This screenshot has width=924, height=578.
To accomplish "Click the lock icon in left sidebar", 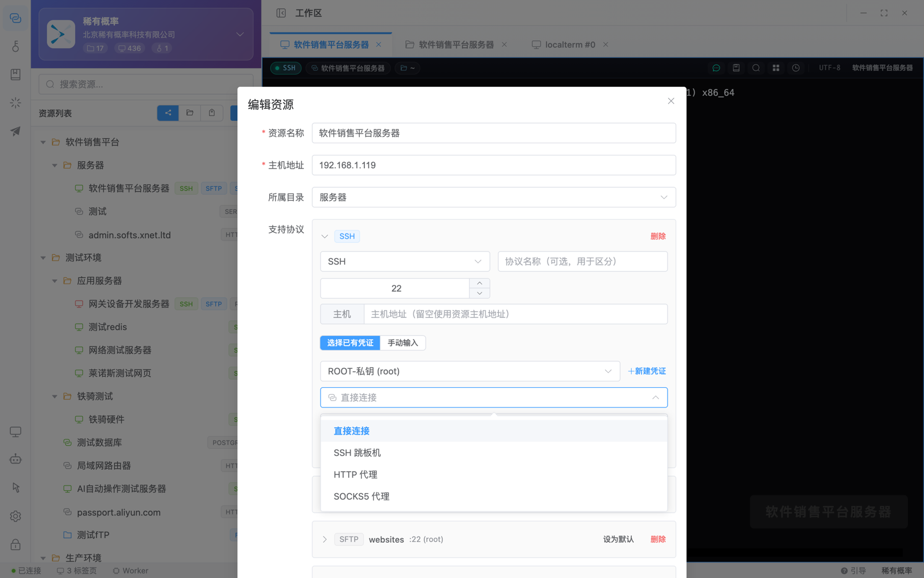I will click(16, 544).
